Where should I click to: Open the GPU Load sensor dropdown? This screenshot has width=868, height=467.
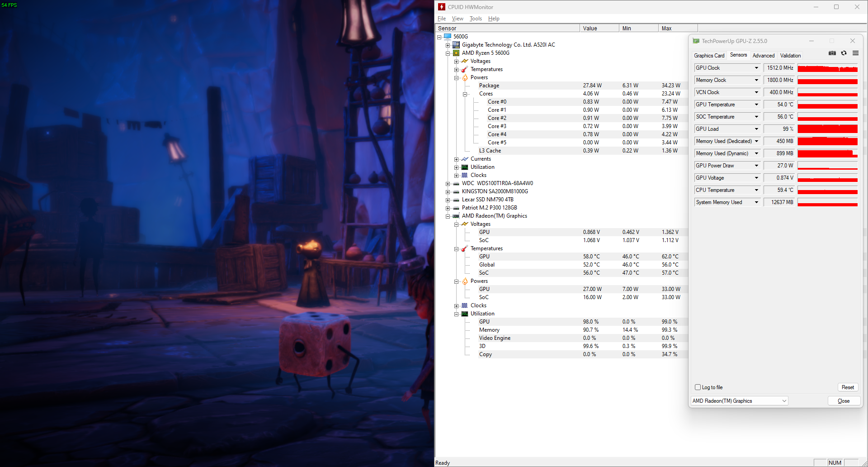pyautogui.click(x=756, y=129)
